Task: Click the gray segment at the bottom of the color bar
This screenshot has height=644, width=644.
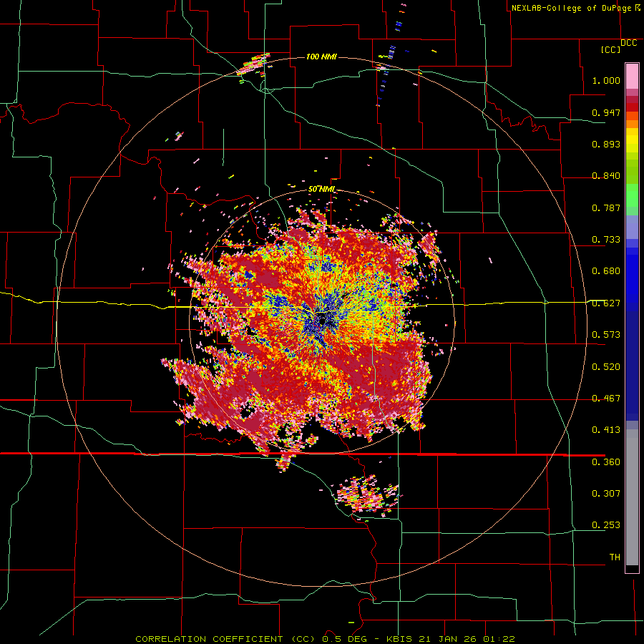Action: tap(632, 497)
